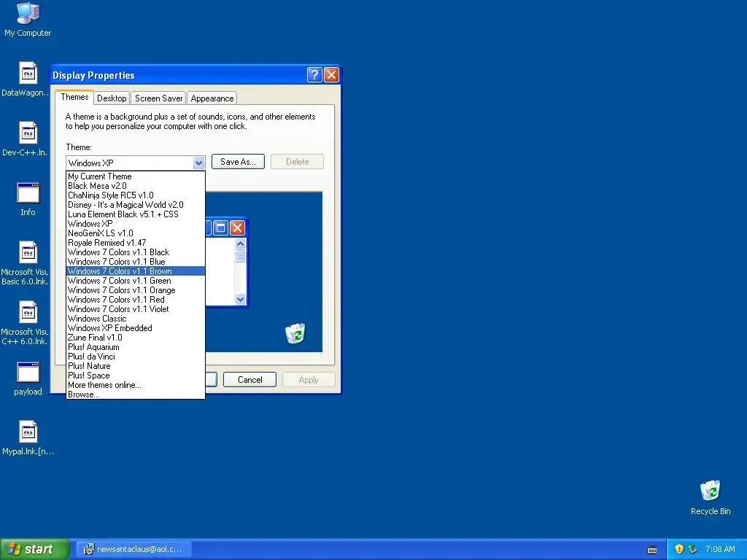Image resolution: width=747 pixels, height=560 pixels.
Task: Select Browse... entry in theme list
Action: tap(135, 394)
